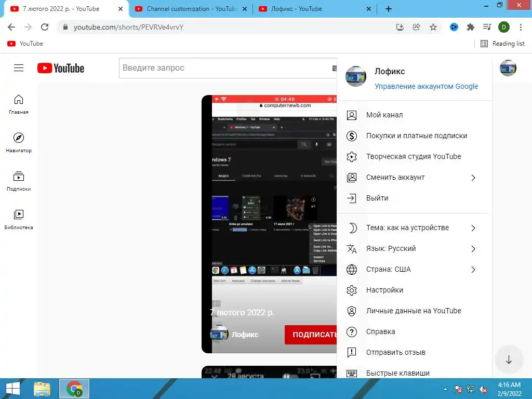The width and height of the screenshot is (532, 399).
Task: Open the Extensions puzzle icon
Action: (x=471, y=27)
